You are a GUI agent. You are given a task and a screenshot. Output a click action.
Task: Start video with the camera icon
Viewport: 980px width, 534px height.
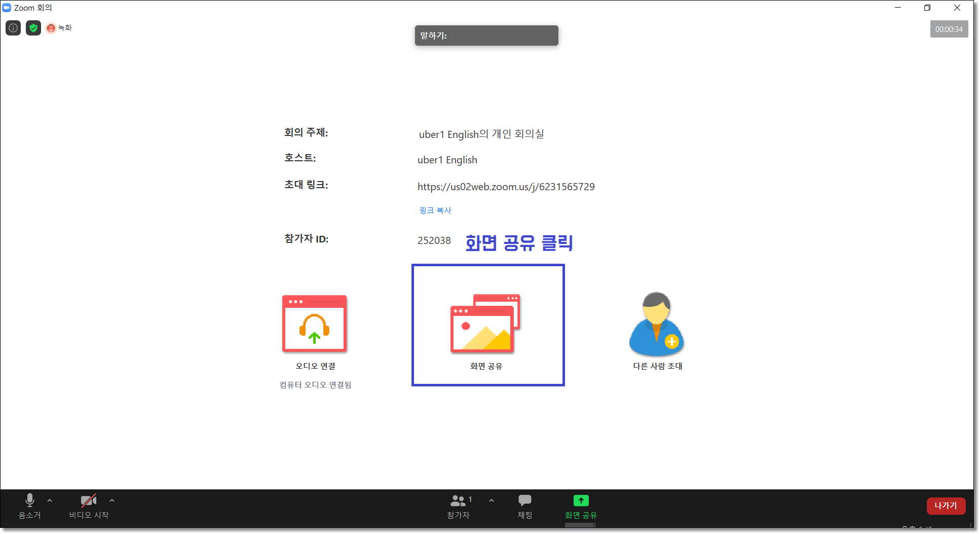click(x=89, y=506)
